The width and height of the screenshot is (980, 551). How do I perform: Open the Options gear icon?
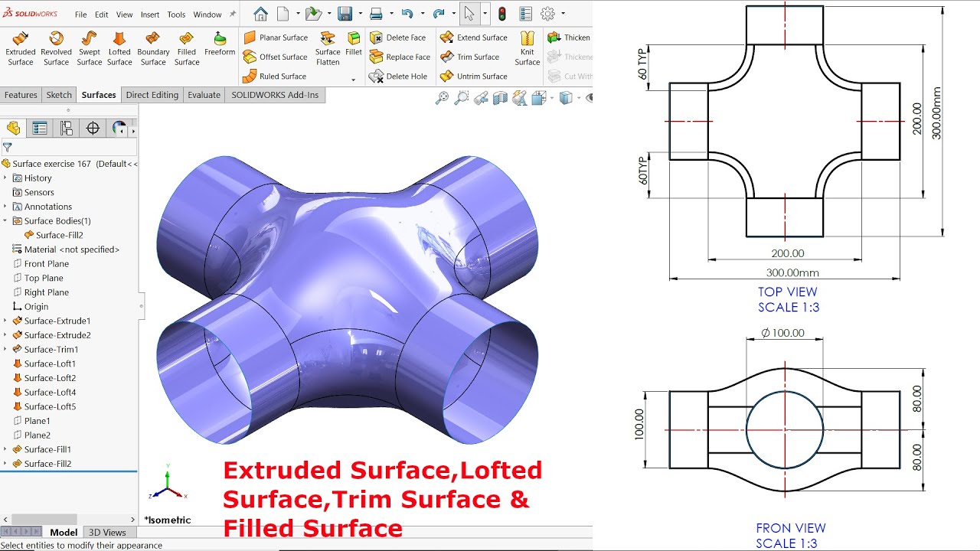(547, 14)
